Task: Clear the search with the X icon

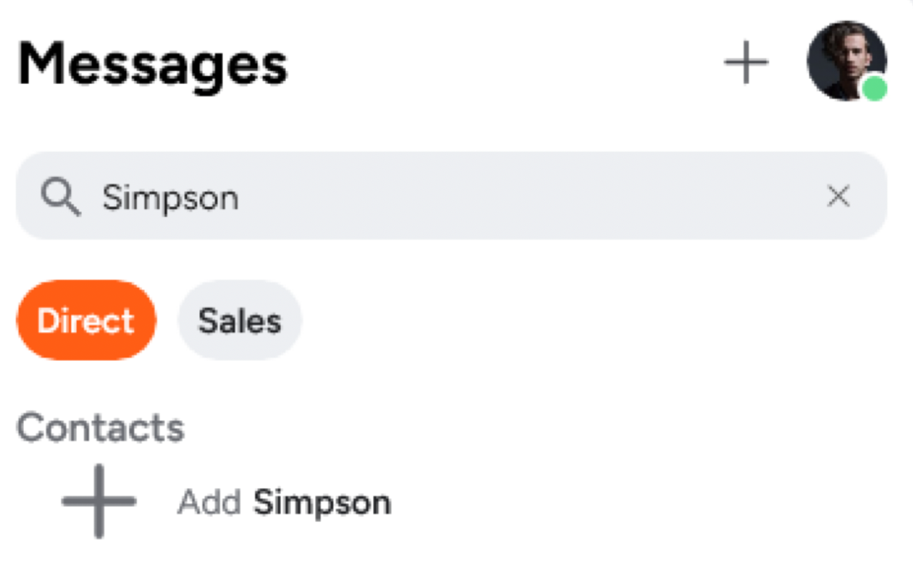Action: click(839, 196)
